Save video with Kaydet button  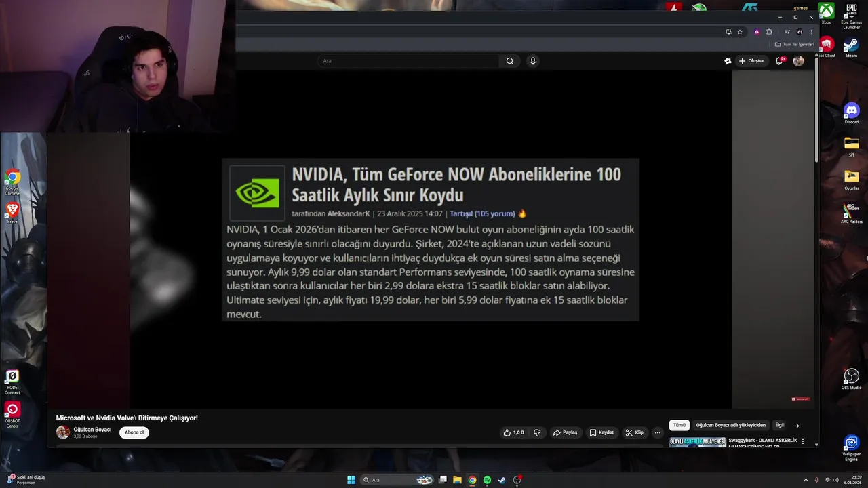point(601,432)
